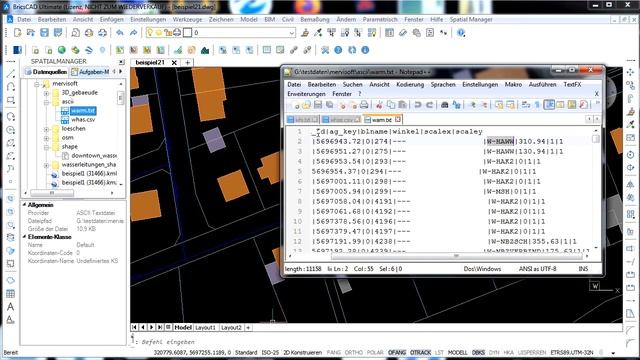The width and height of the screenshot is (640, 360).
Task: Collapse the shape folder node
Action: coord(46,147)
